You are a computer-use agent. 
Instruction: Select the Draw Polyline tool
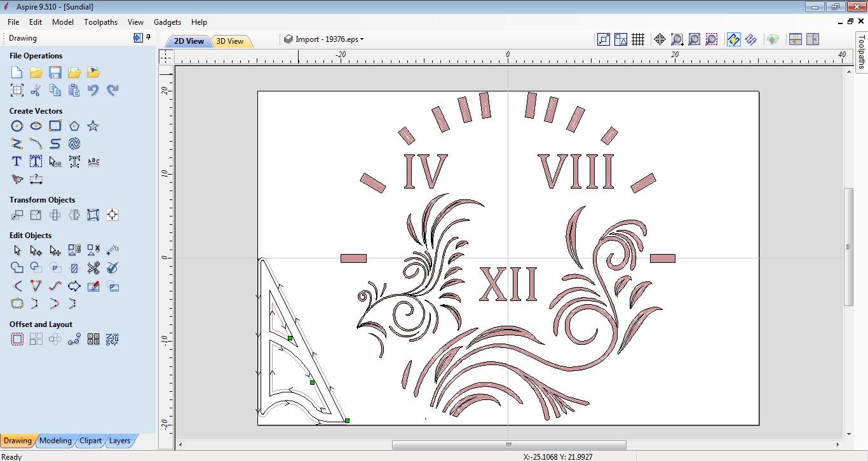(x=17, y=144)
